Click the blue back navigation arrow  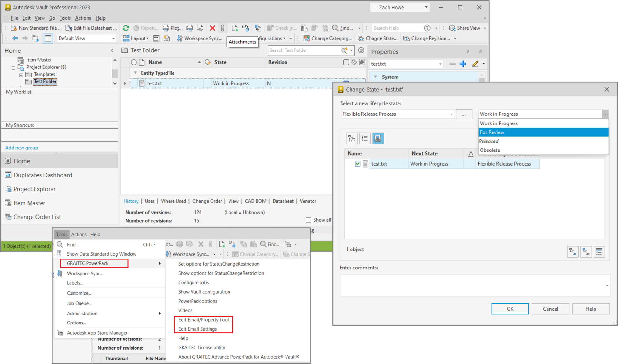15,38
